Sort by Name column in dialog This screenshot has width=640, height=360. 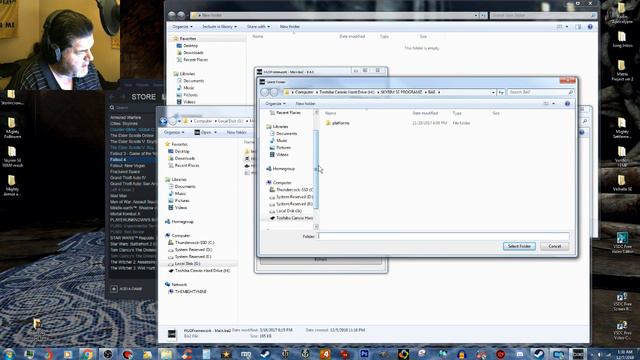pyautogui.click(x=331, y=113)
